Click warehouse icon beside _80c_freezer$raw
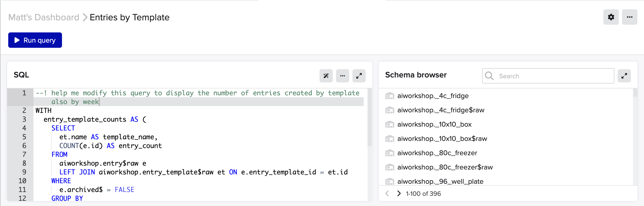This screenshot has width=644, height=206. click(389, 167)
